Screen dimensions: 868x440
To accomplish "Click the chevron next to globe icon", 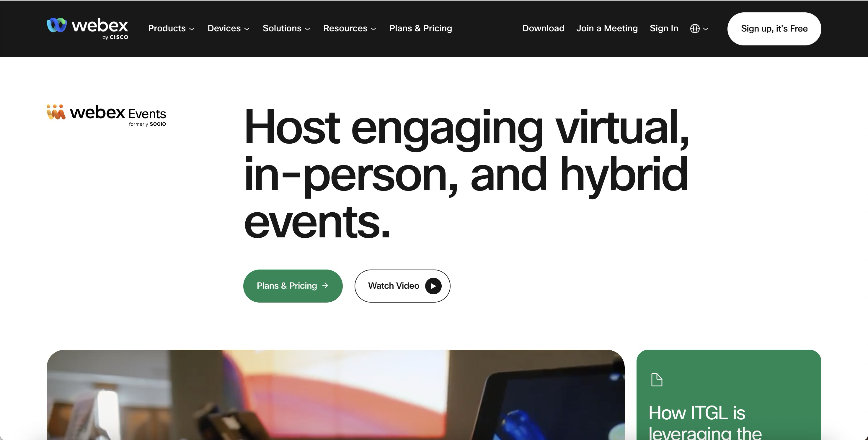I will pyautogui.click(x=706, y=29).
